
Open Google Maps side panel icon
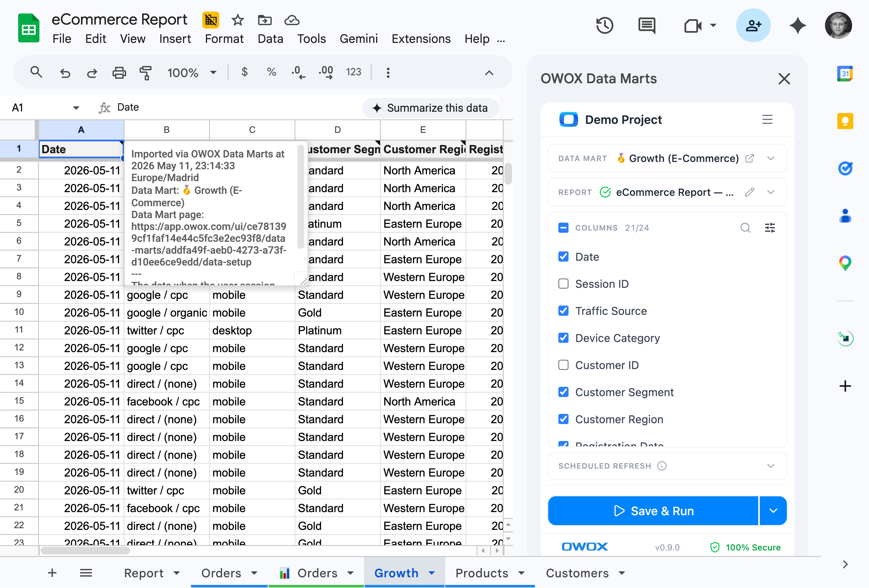pos(845,263)
